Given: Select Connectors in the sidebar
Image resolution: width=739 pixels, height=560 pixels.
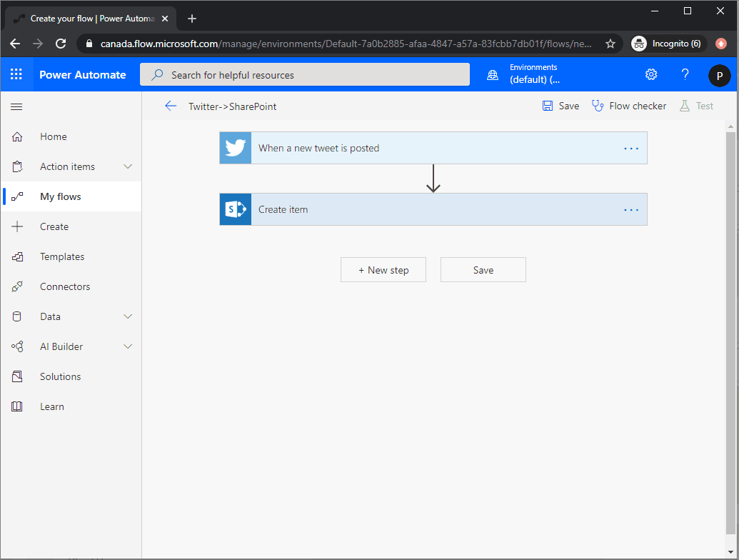Looking at the screenshot, I should tap(65, 286).
